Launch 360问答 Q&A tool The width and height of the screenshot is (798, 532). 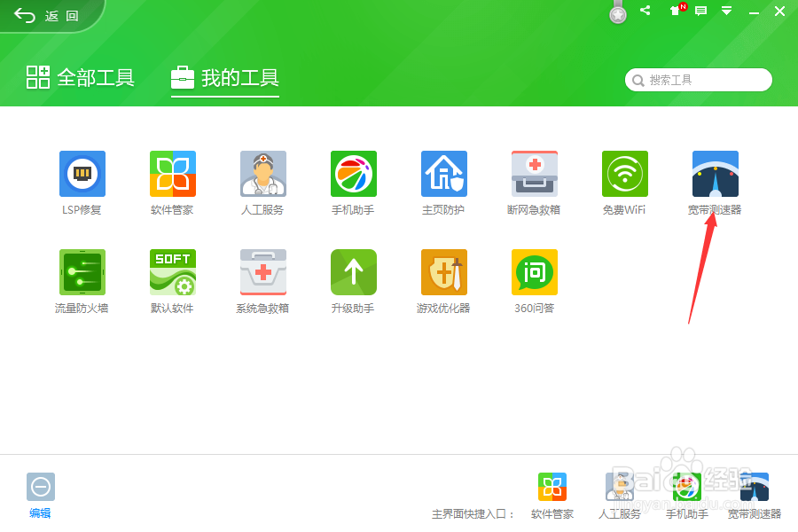point(534,272)
